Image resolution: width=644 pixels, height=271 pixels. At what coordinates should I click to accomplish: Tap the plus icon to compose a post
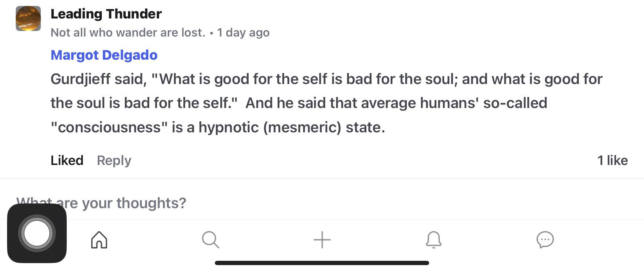click(x=322, y=239)
